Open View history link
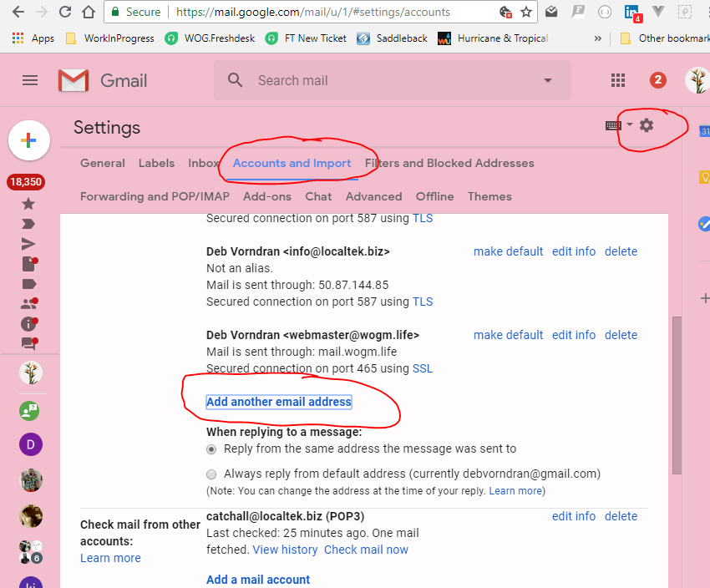Image resolution: width=710 pixels, height=588 pixels. click(285, 550)
